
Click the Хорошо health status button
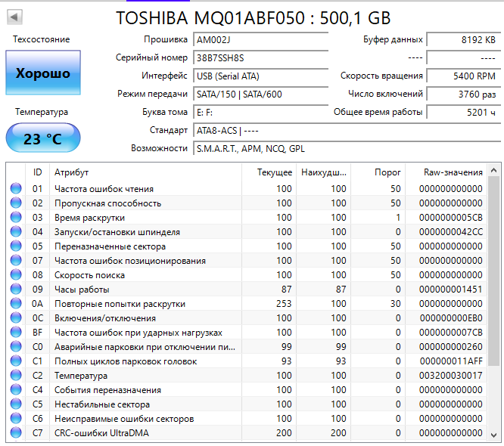[42, 73]
